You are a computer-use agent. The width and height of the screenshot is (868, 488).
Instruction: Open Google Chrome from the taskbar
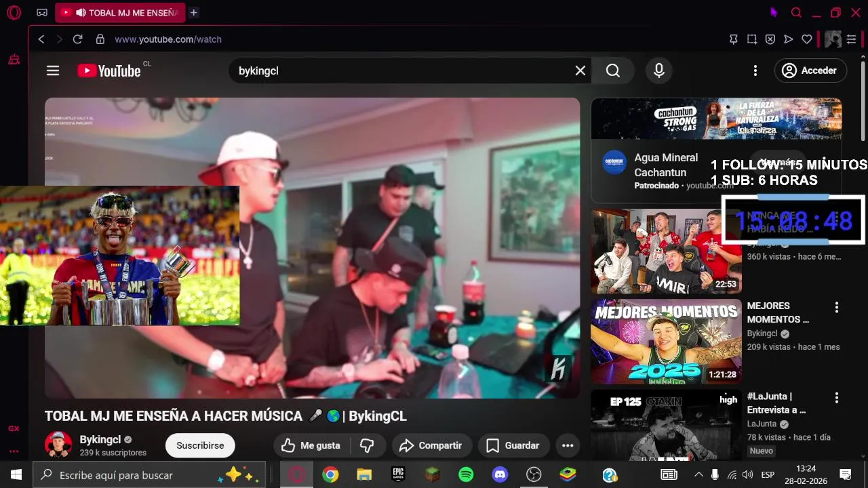[330, 475]
